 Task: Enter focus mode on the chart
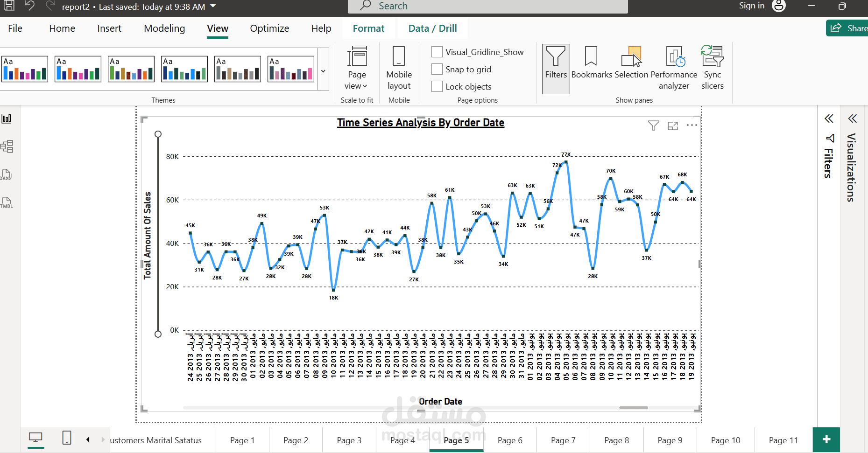pos(673,125)
